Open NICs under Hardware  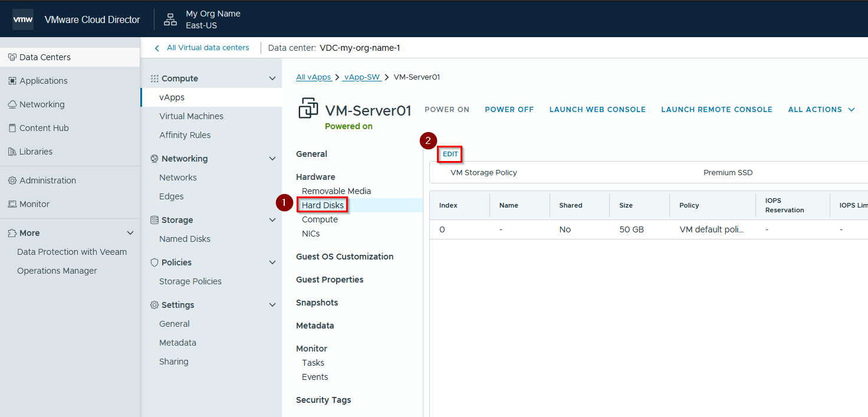(311, 234)
